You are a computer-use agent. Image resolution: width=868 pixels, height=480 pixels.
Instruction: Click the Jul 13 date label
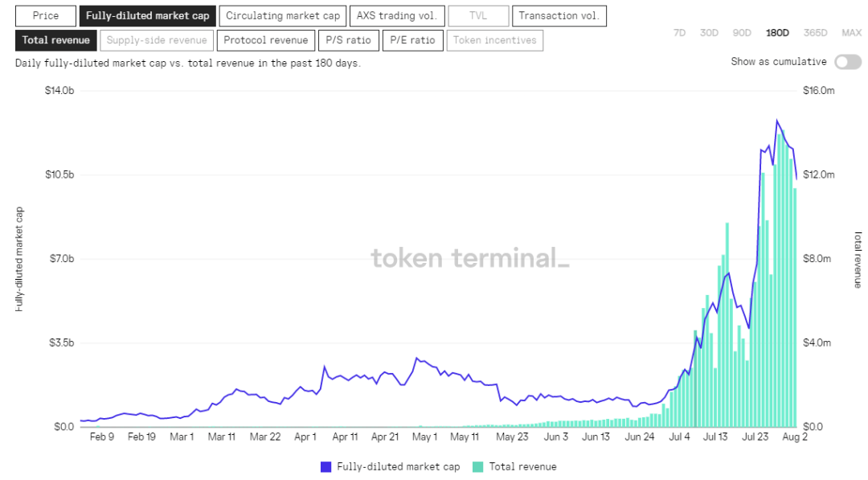tap(715, 437)
